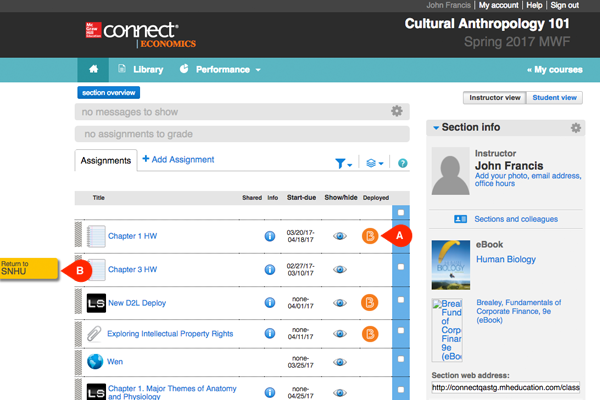Open the layers view dropdown
This screenshot has width=600, height=400.
tap(374, 163)
